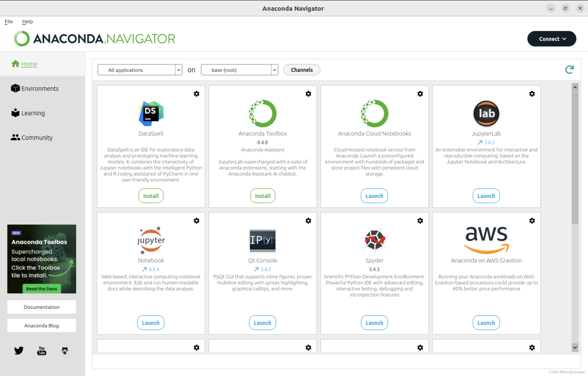The width and height of the screenshot is (588, 376).
Task: Launch Jupyter Notebook
Action: click(151, 323)
